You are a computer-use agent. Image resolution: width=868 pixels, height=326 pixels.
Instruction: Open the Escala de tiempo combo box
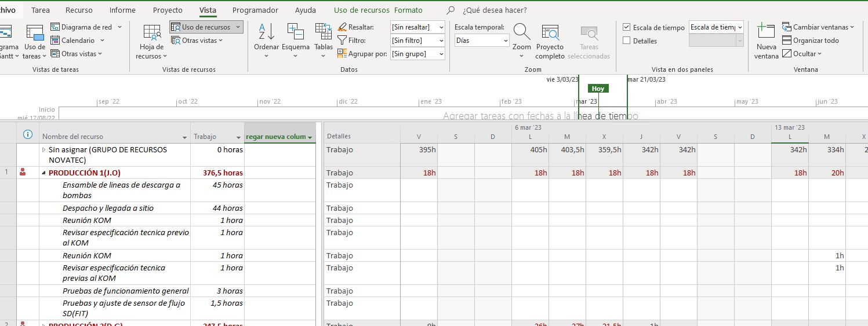point(716,27)
